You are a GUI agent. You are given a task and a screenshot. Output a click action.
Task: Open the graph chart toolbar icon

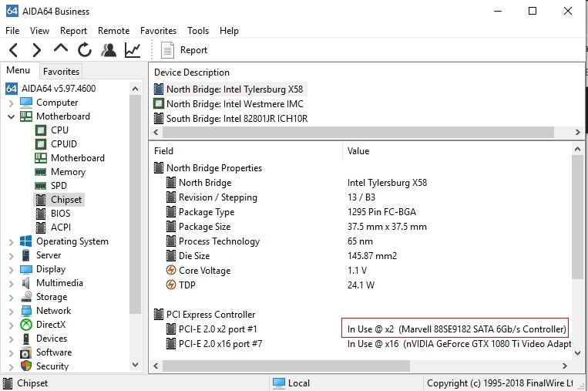point(133,50)
